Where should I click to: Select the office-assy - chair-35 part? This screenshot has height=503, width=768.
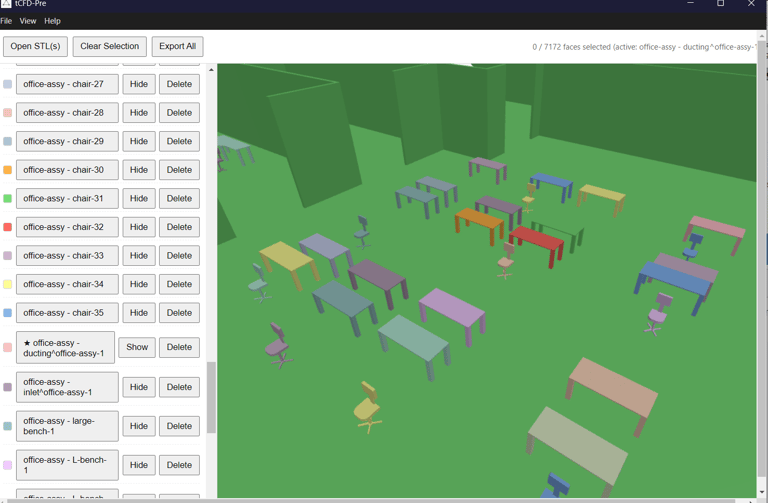click(67, 312)
